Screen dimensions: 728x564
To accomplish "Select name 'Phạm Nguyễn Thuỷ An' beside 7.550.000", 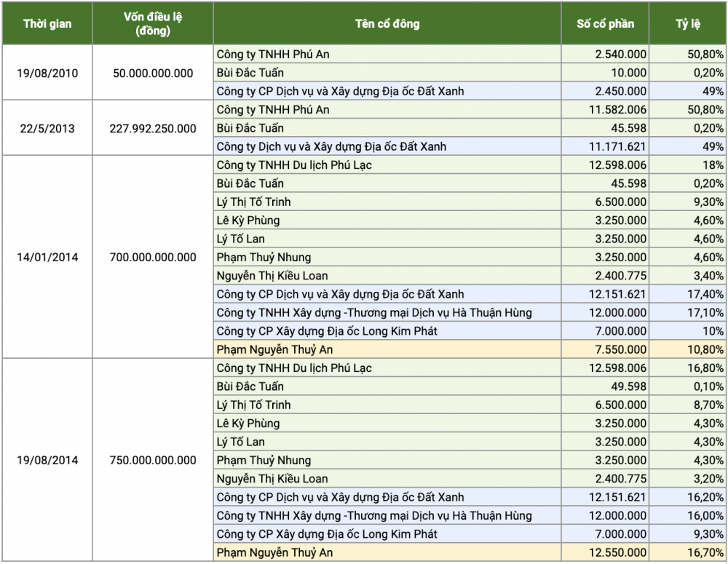I will point(274,349).
